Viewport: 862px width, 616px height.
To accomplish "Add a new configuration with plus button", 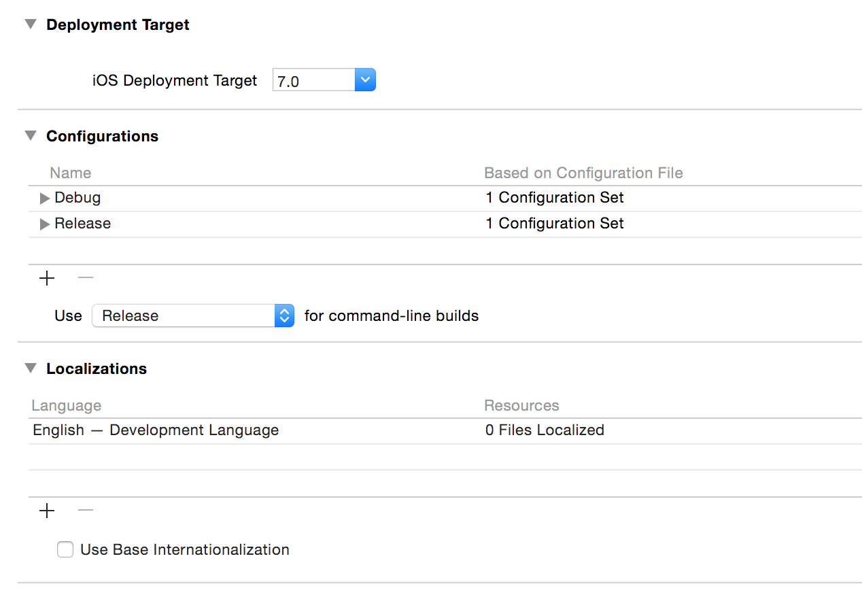I will click(47, 278).
